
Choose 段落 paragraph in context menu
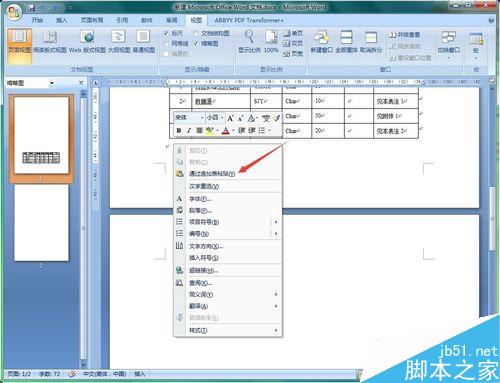pos(228,211)
